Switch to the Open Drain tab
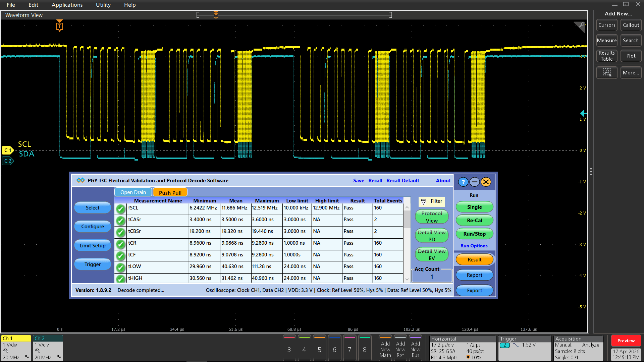Image resolution: width=644 pixels, height=362 pixels. [x=133, y=192]
